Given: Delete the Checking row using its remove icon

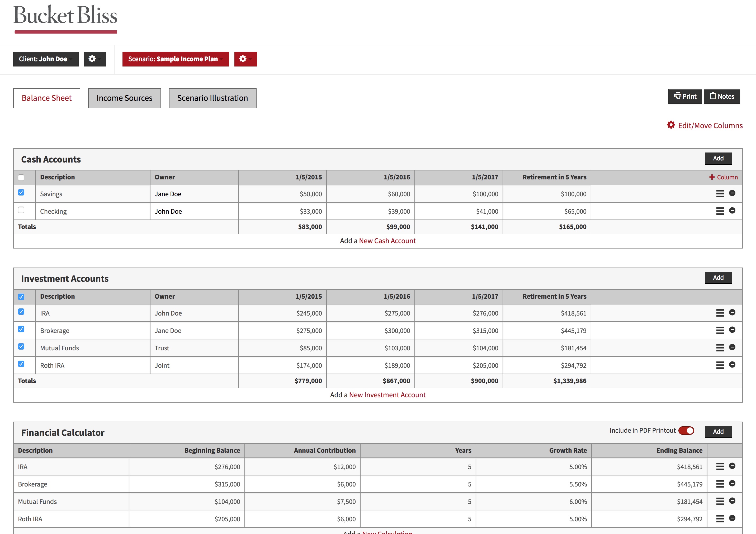Looking at the screenshot, I should 732,211.
